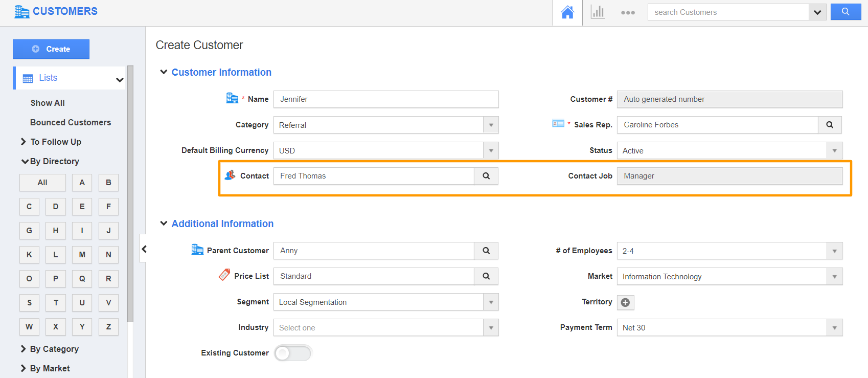The width and height of the screenshot is (868, 378).
Task: Click the Price List search icon
Action: point(486,276)
